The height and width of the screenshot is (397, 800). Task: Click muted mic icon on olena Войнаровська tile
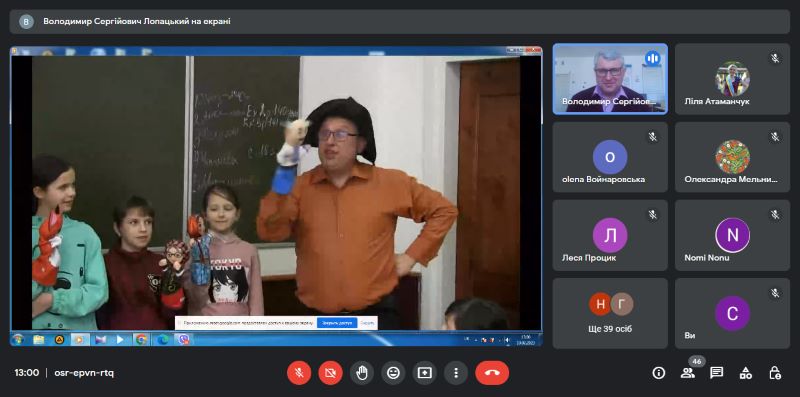point(653,137)
